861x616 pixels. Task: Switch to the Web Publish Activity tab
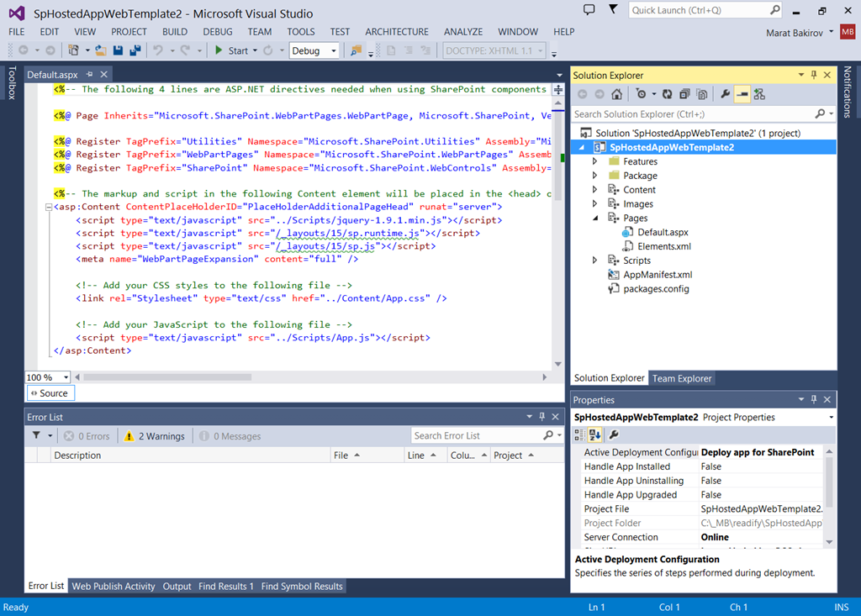(114, 587)
